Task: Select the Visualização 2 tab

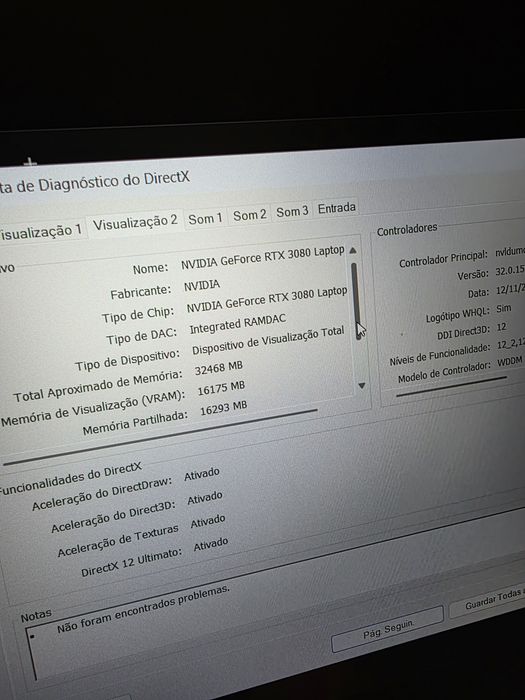Action: pyautogui.click(x=135, y=222)
